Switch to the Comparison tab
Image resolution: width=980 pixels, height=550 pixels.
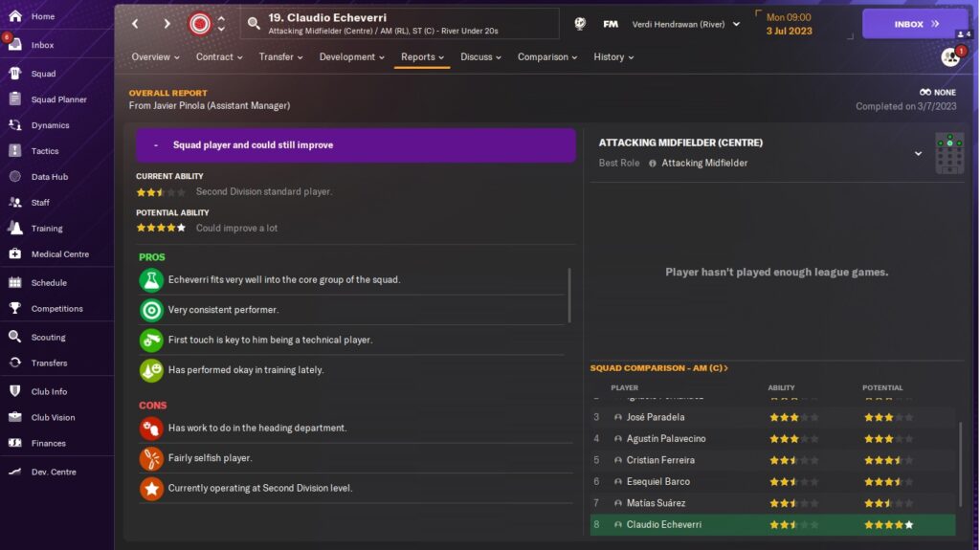click(x=547, y=57)
